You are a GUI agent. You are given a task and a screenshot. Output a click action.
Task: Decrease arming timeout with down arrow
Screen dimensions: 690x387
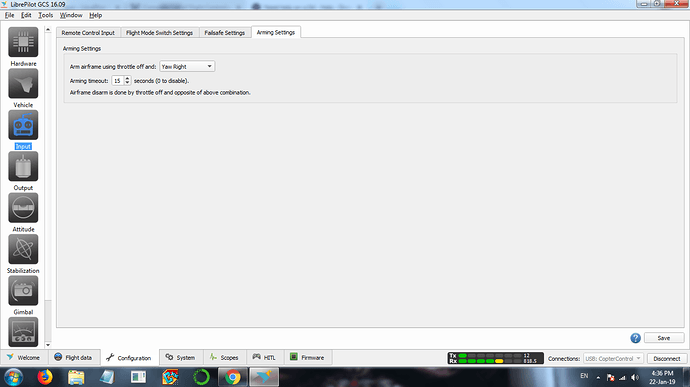pos(127,83)
